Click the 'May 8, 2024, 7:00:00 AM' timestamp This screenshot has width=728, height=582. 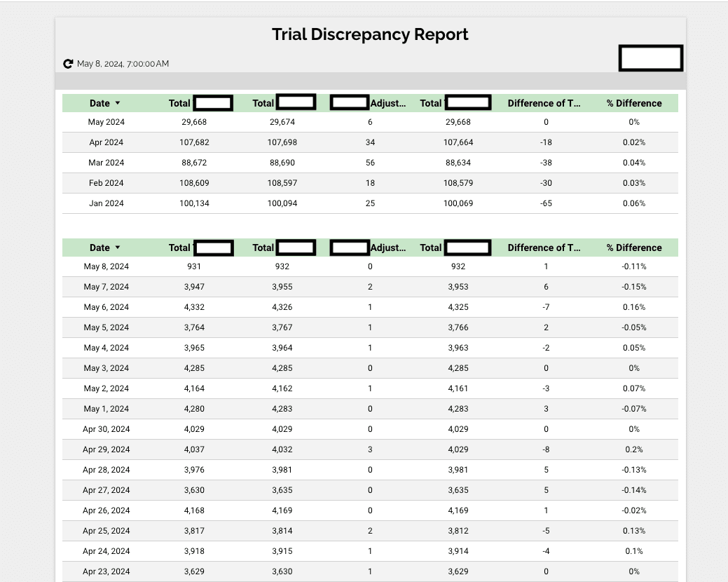[x=123, y=64]
